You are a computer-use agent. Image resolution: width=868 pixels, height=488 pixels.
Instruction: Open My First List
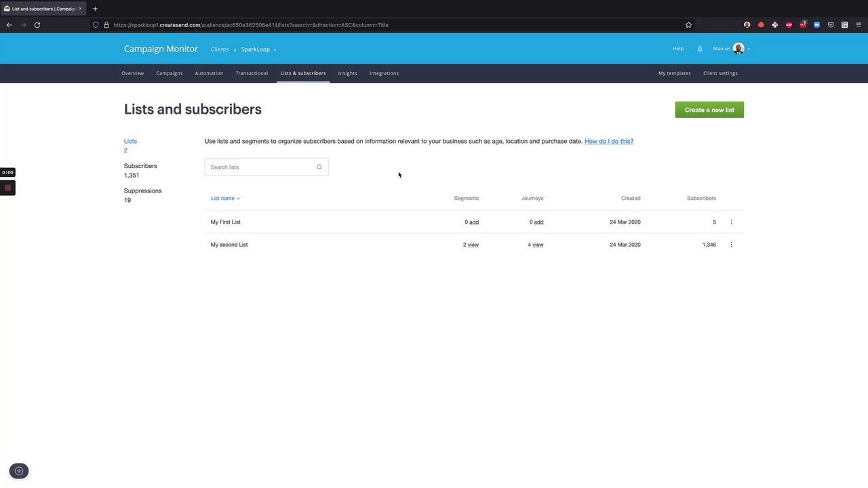click(x=226, y=222)
